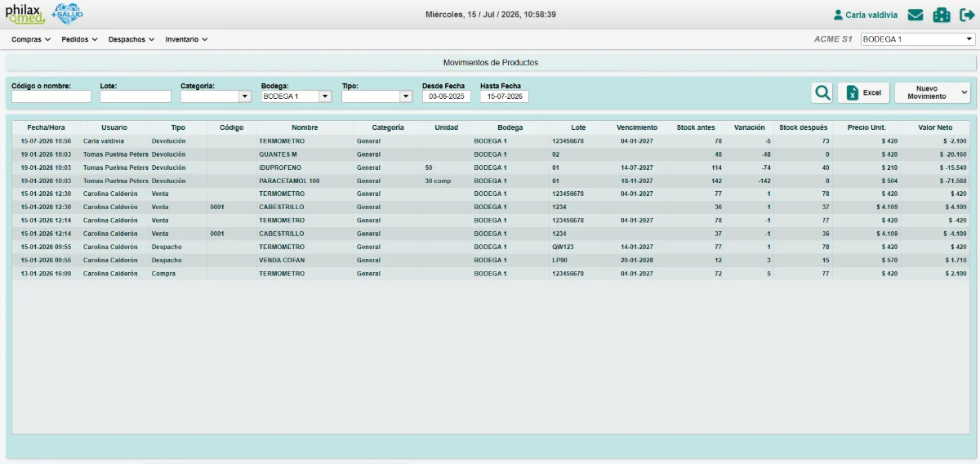Click the Carla valdivia user name link
980x464 pixels.
pyautogui.click(x=871, y=15)
